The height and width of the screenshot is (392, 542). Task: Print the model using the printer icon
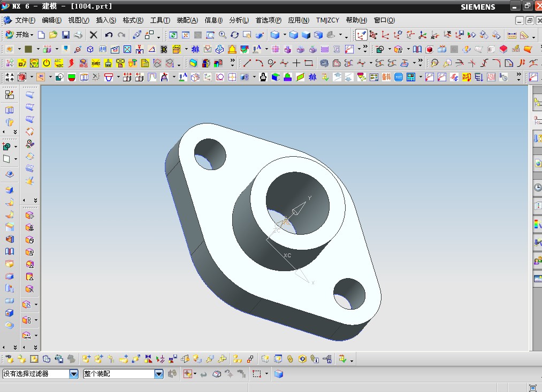click(x=78, y=35)
